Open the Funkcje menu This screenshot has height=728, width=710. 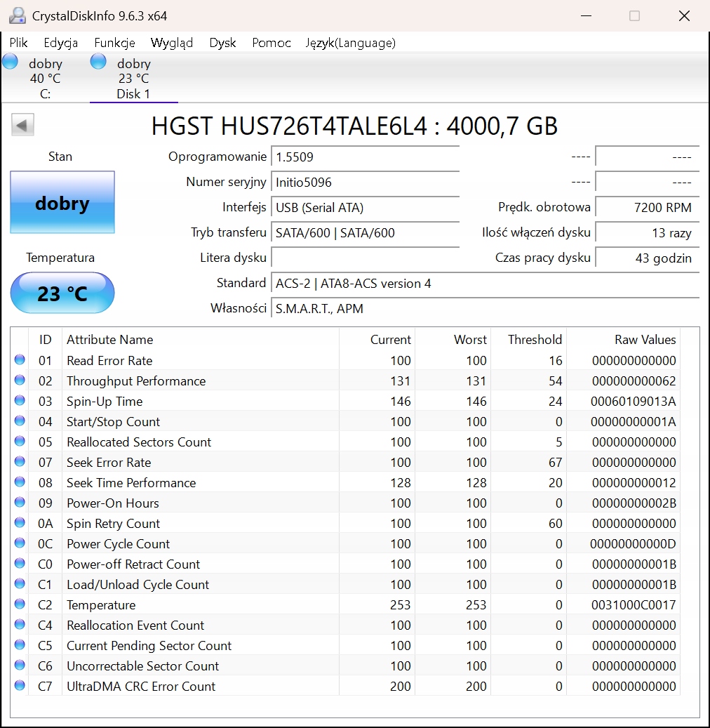(x=114, y=43)
